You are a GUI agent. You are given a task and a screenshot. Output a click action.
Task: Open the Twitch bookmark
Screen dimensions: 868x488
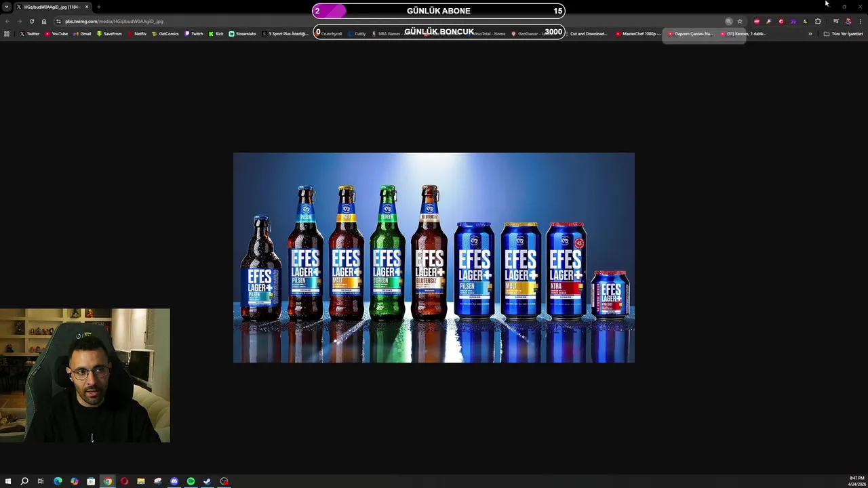[x=194, y=34]
